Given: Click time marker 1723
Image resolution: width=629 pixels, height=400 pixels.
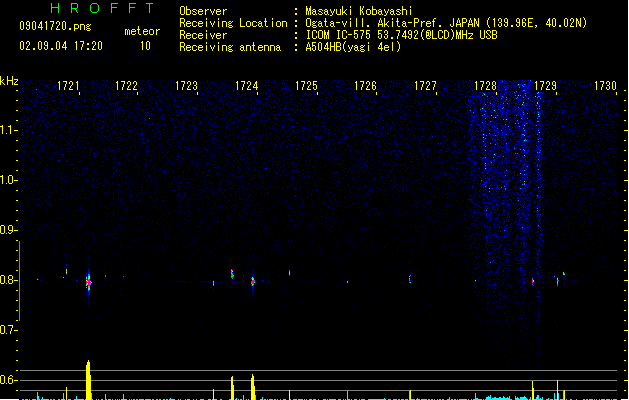Looking at the screenshot, I should (x=187, y=86).
